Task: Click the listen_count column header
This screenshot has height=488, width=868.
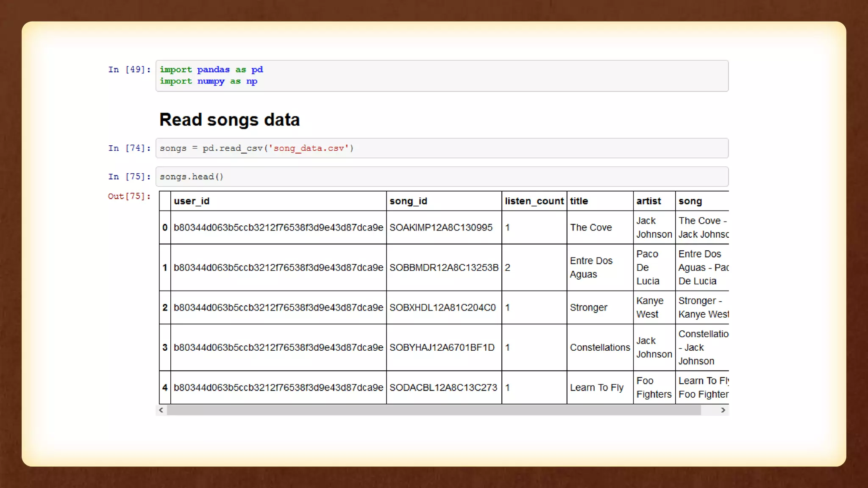Action: click(x=534, y=201)
